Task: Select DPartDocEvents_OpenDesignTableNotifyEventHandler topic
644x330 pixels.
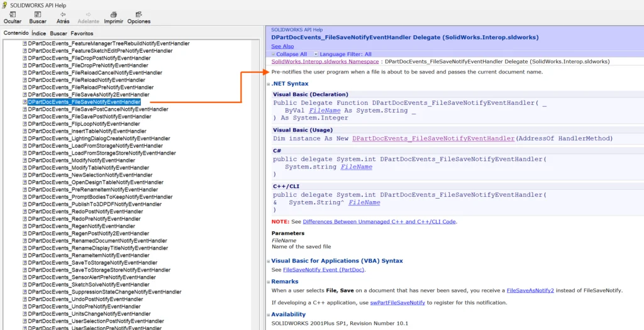Action: [x=96, y=182]
